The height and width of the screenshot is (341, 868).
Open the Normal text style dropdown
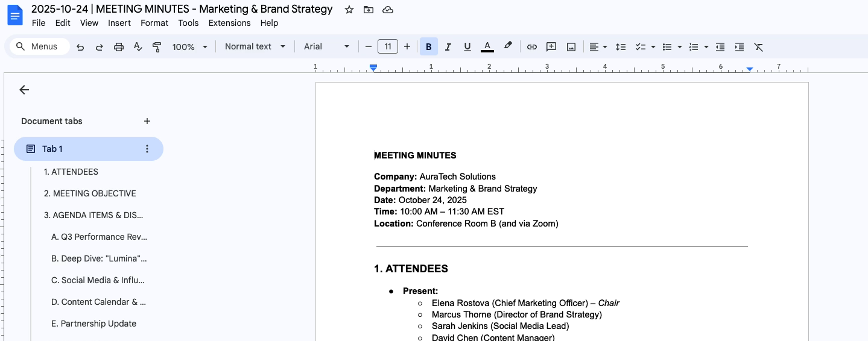click(x=255, y=46)
